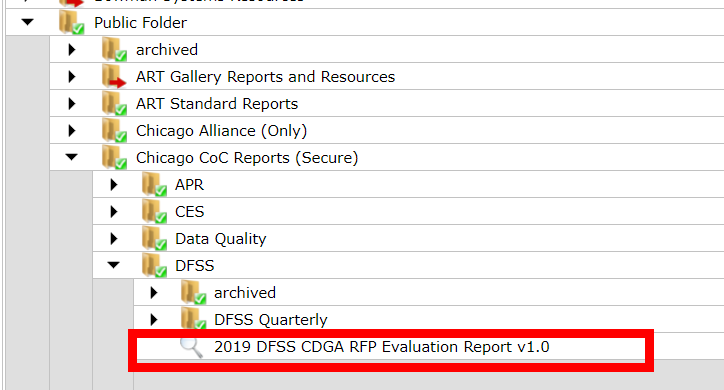This screenshot has width=724, height=390.
Task: Open 2019 DFSS CDGA RFP Evaluation Report v1.0
Action: tap(381, 347)
